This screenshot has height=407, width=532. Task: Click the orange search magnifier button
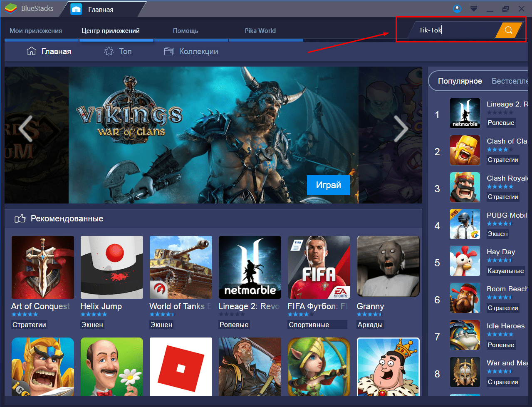coord(508,30)
